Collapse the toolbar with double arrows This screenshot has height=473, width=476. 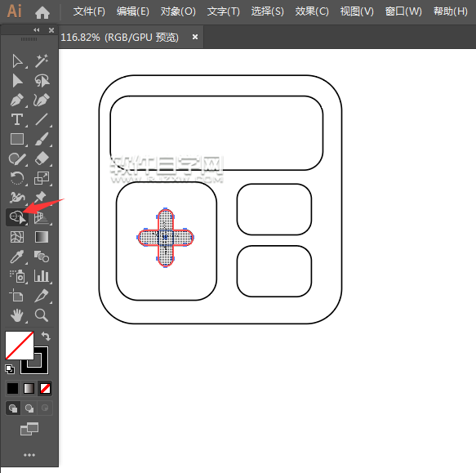(37, 29)
